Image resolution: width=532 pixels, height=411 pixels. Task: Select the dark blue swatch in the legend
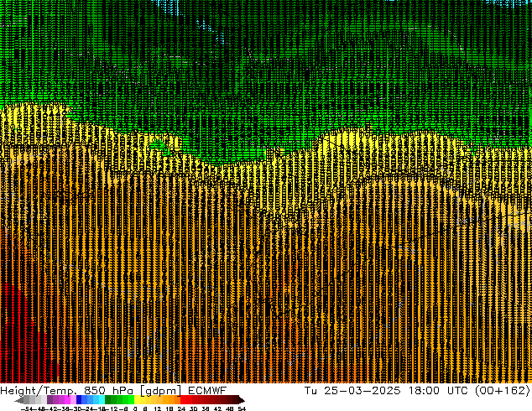79,400
